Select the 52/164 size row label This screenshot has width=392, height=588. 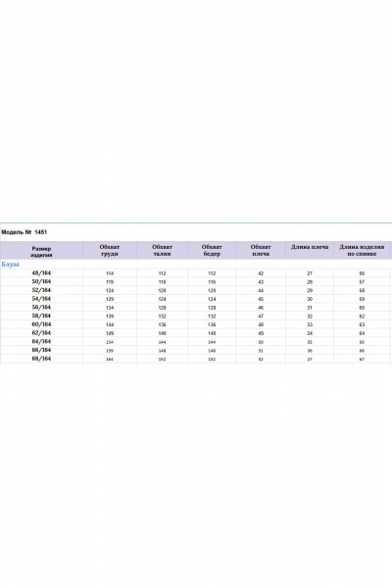(41, 290)
